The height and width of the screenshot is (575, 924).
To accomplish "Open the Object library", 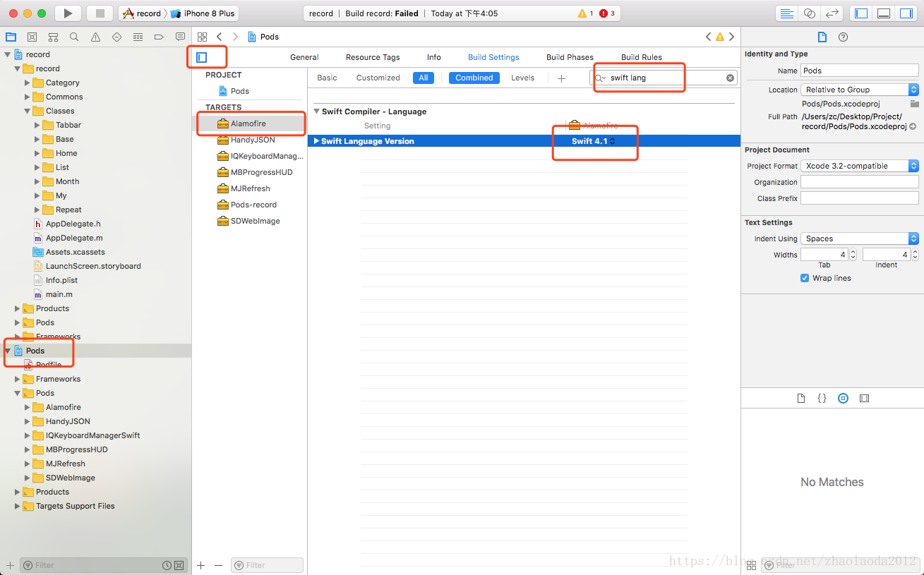I will click(843, 399).
